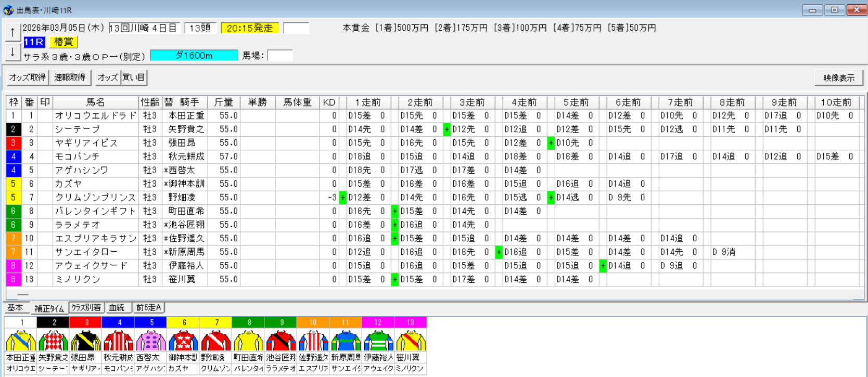
Task: Click the オッズ取得 button
Action: click(27, 77)
